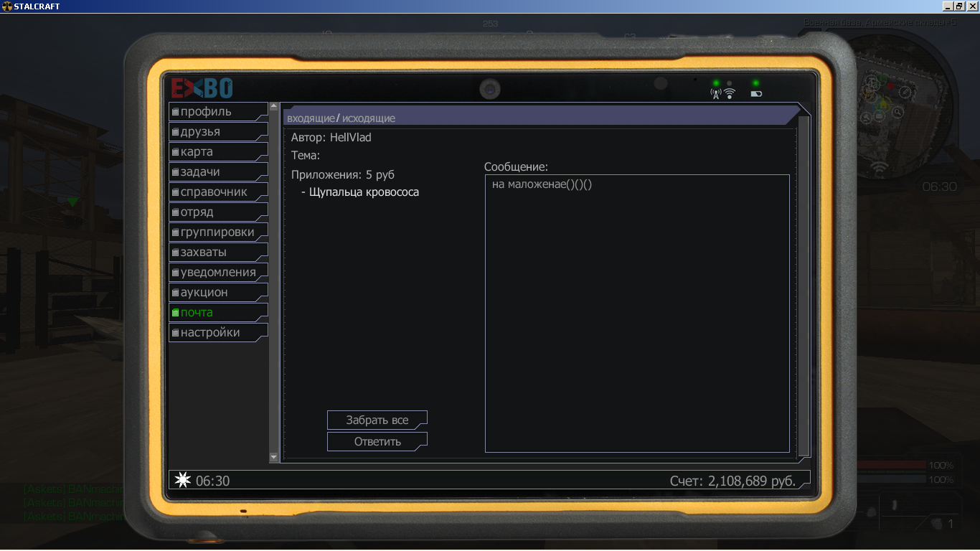Select the почта sidebar entry

[x=218, y=313]
